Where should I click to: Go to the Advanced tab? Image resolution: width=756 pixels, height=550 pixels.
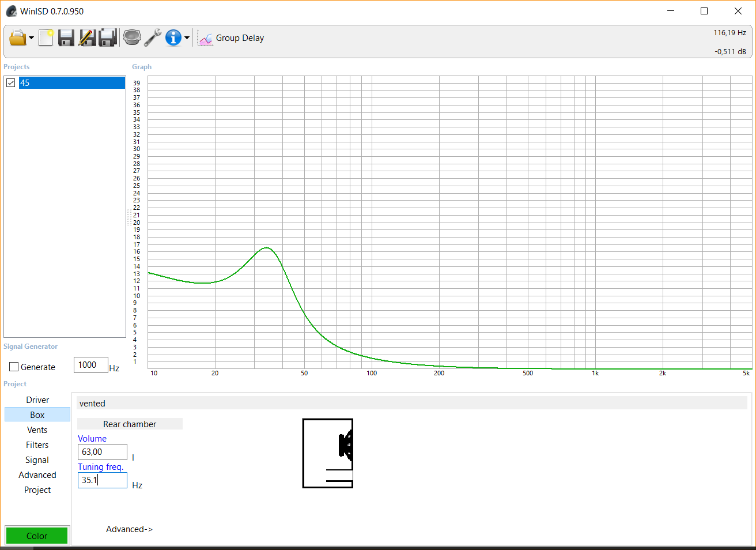coord(37,475)
